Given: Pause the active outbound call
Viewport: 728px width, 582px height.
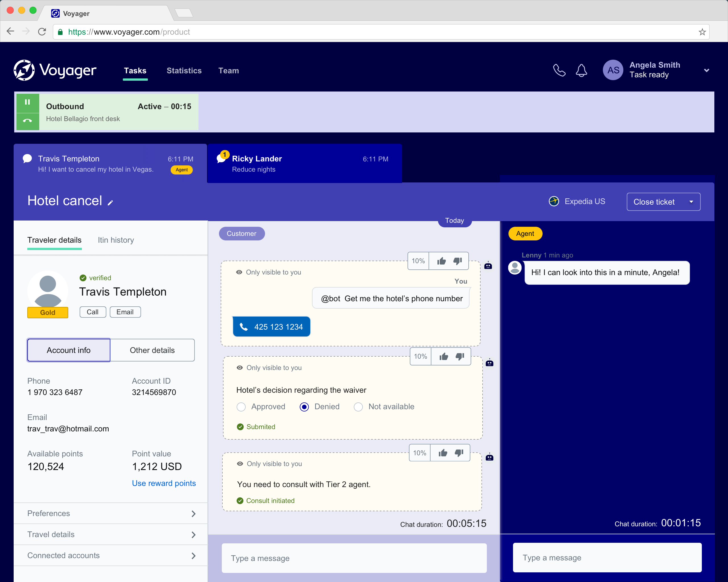Looking at the screenshot, I should [28, 102].
